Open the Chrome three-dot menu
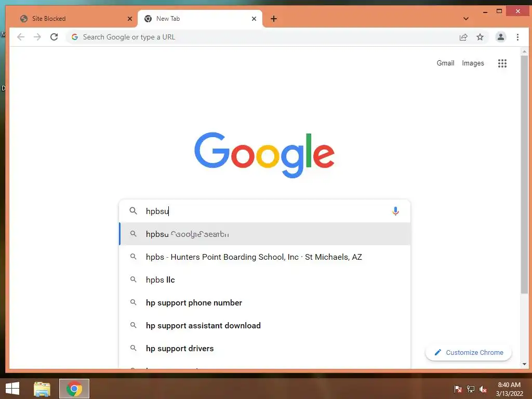This screenshot has height=399, width=532. click(x=518, y=37)
